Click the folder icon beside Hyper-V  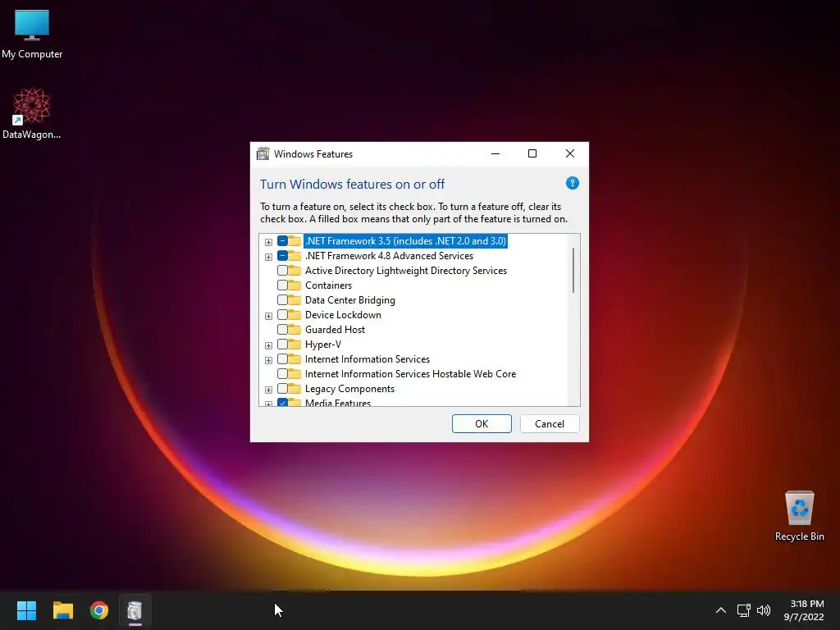294,344
